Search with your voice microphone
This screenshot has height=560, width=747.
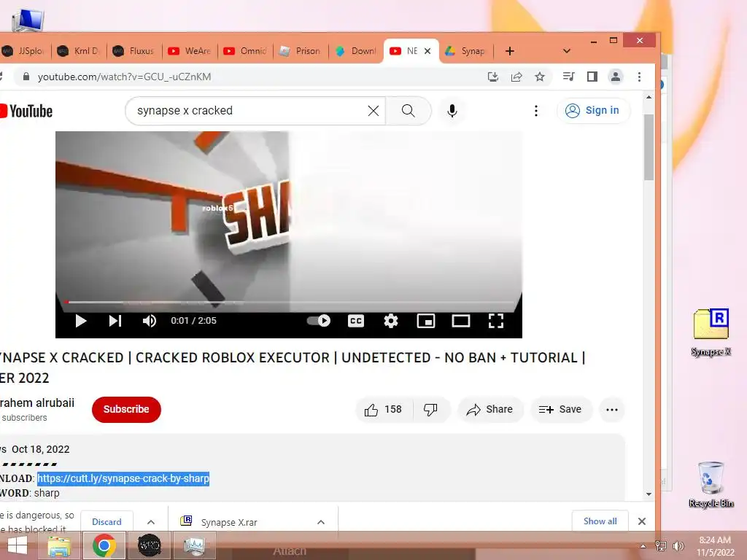coord(452,111)
